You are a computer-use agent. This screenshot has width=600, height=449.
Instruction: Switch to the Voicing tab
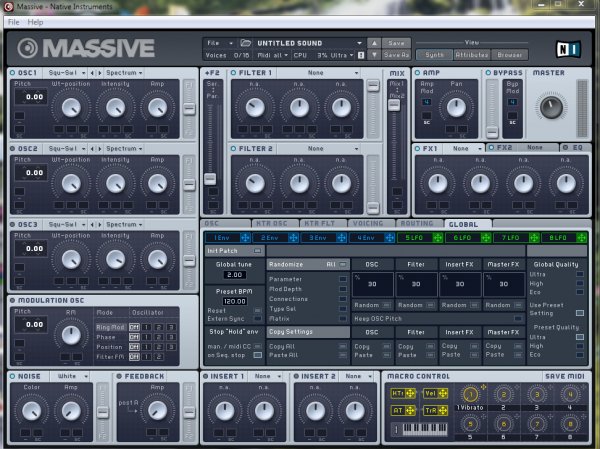coord(372,224)
